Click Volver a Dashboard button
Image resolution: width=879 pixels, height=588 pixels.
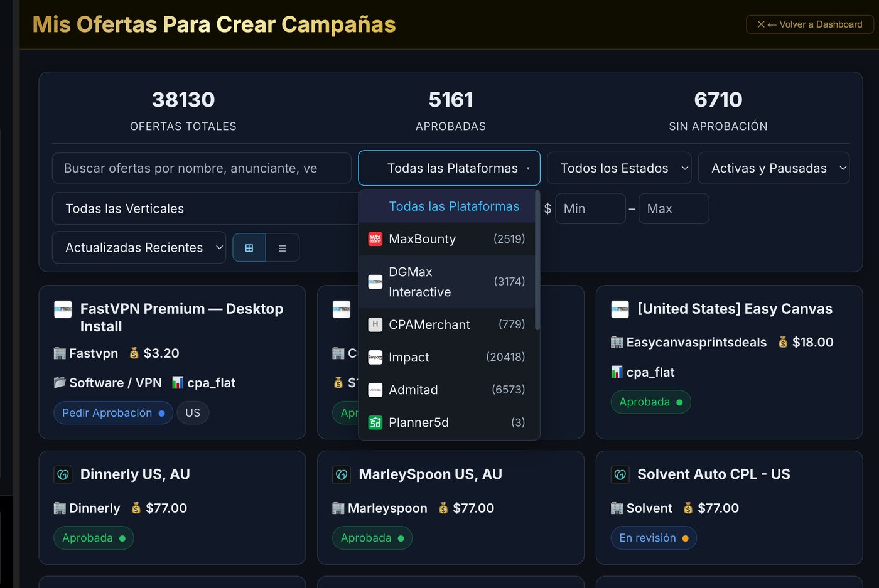(810, 24)
